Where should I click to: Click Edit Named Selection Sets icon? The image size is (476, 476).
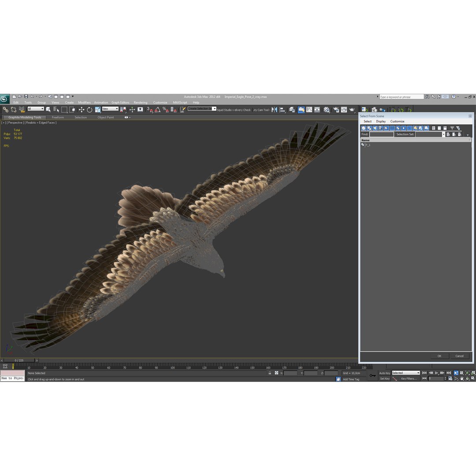(x=182, y=110)
